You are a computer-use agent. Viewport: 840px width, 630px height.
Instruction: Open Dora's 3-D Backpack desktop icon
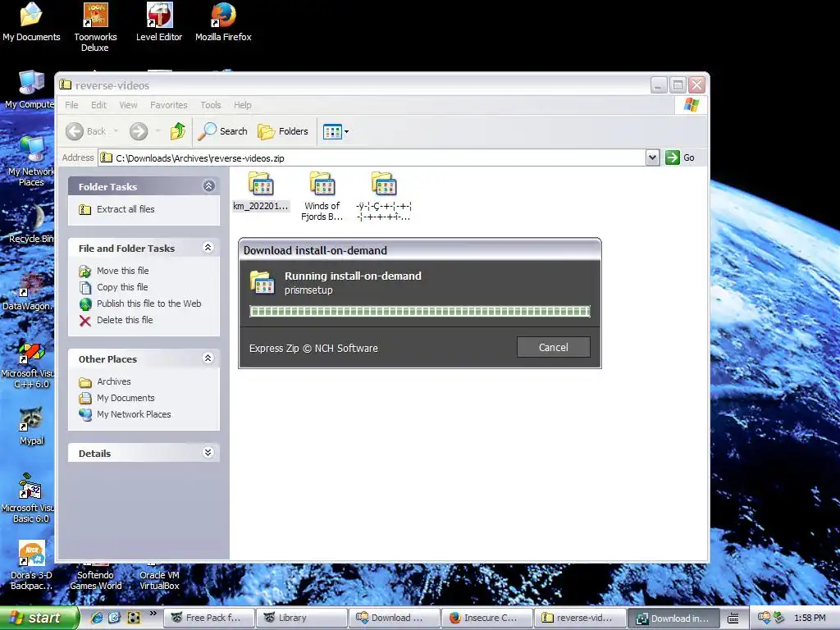(x=31, y=566)
